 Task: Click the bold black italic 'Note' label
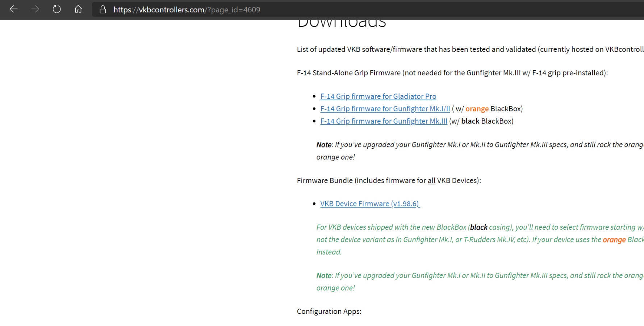[324, 145]
